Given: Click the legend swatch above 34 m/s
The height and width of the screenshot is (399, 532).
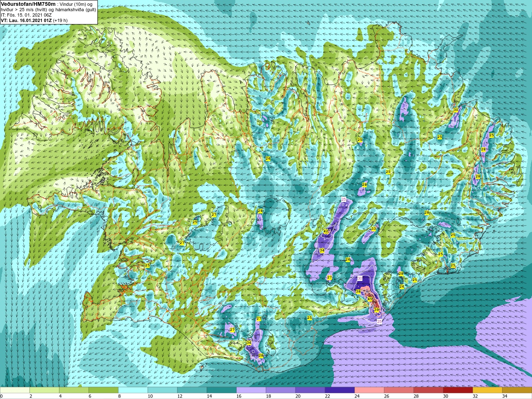Looking at the screenshot, I should pos(517,390).
